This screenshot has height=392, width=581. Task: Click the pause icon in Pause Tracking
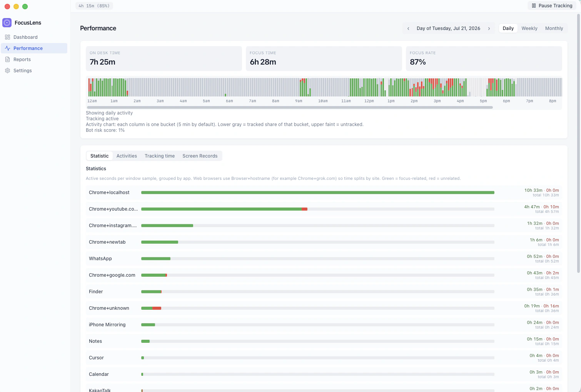534,6
